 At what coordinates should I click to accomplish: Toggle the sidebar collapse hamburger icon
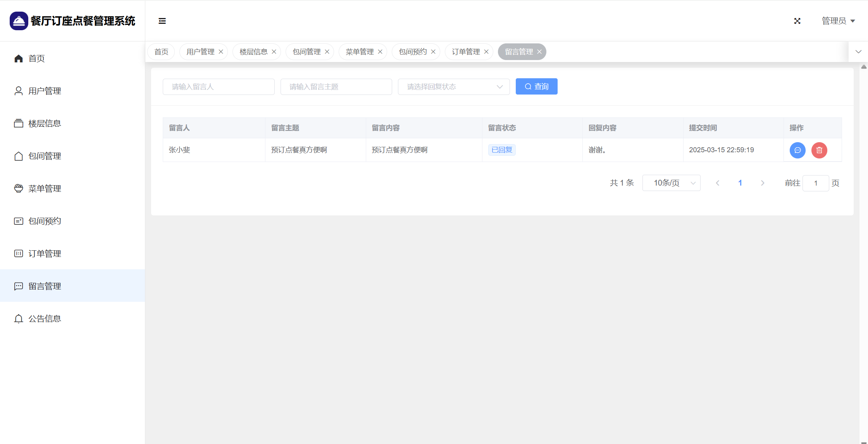pyautogui.click(x=162, y=21)
